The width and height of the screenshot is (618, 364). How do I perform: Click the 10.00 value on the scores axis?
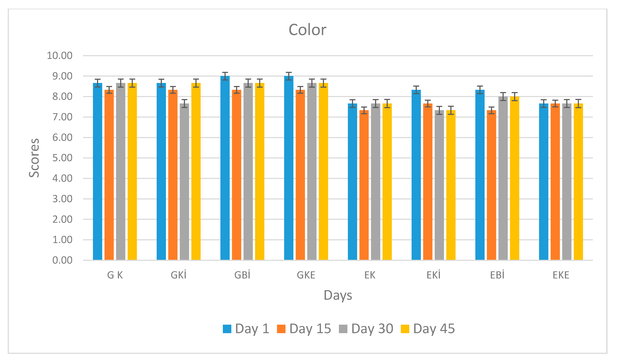pos(60,56)
